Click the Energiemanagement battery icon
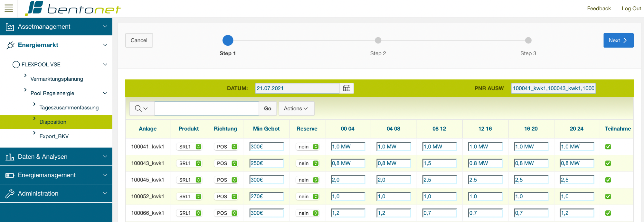 (x=10, y=175)
